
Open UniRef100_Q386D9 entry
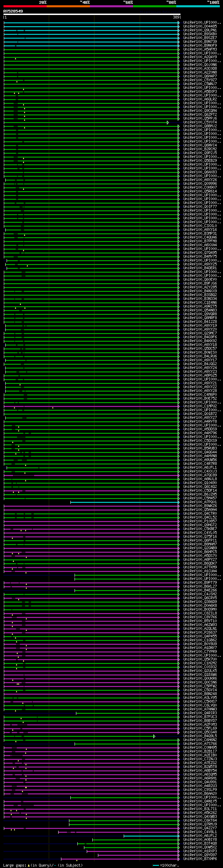[x=200, y=602]
